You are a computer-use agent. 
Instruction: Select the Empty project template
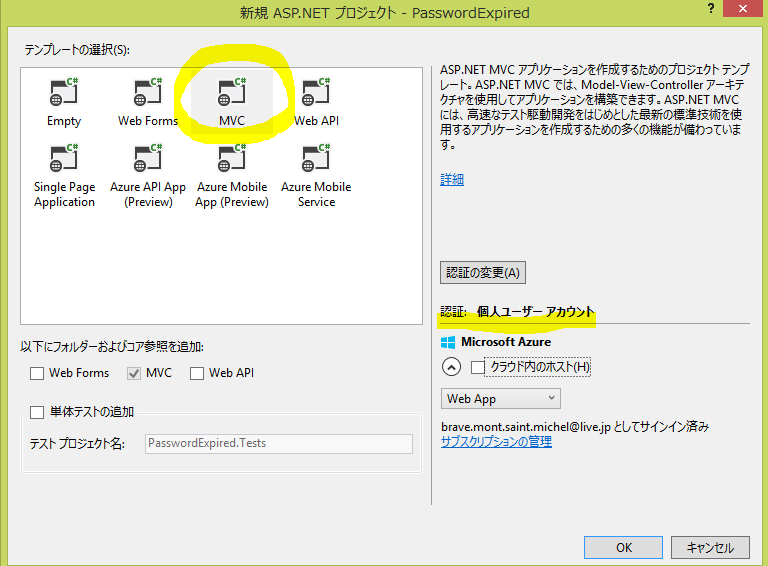[64, 102]
